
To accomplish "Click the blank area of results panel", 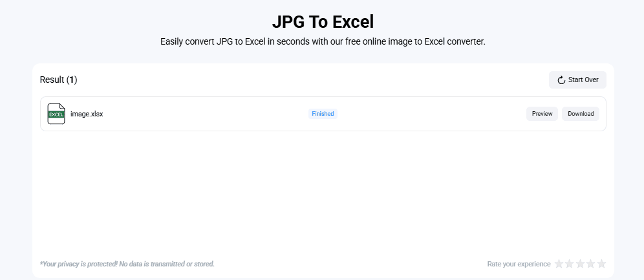I will (323, 194).
